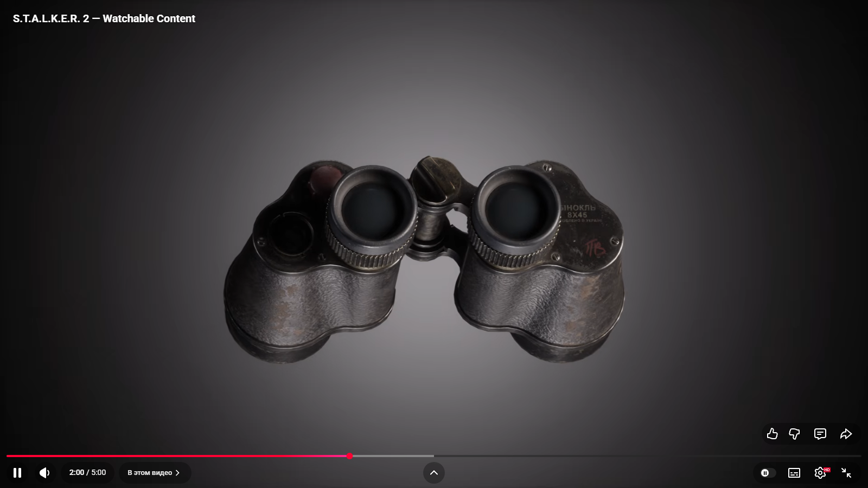Open the 'В этом видео' chapters panel
The image size is (868, 488).
[155, 473]
